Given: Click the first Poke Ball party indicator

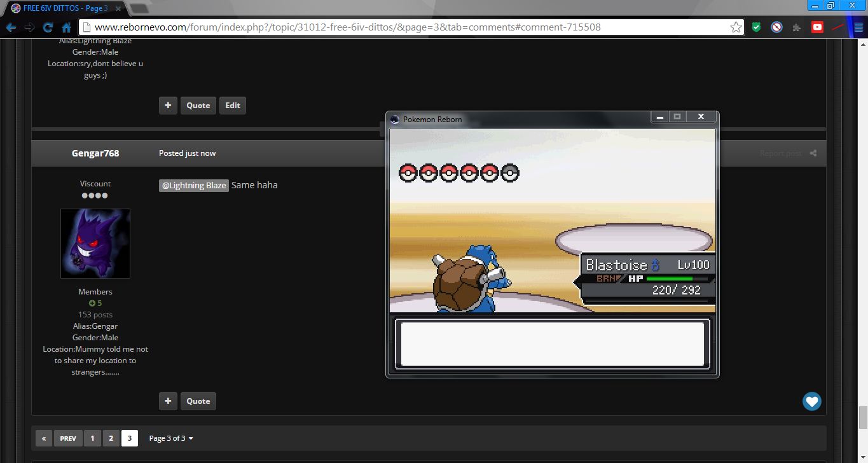Looking at the screenshot, I should click(408, 172).
